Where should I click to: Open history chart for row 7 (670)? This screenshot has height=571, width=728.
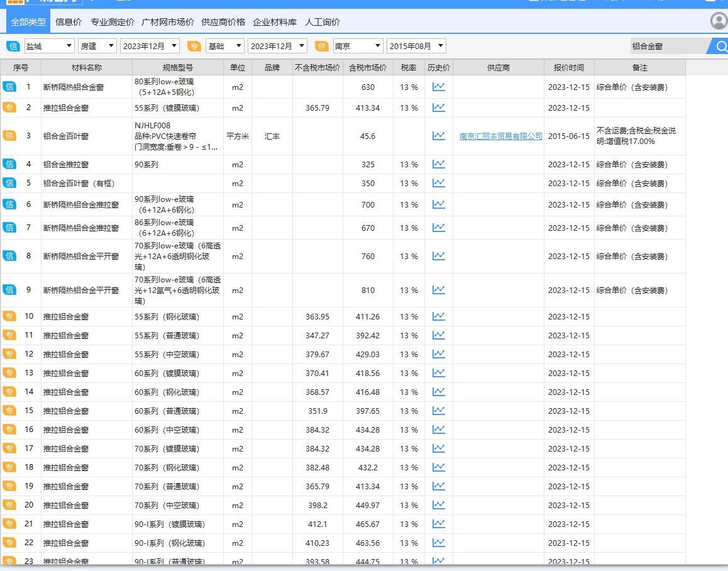pos(439,228)
